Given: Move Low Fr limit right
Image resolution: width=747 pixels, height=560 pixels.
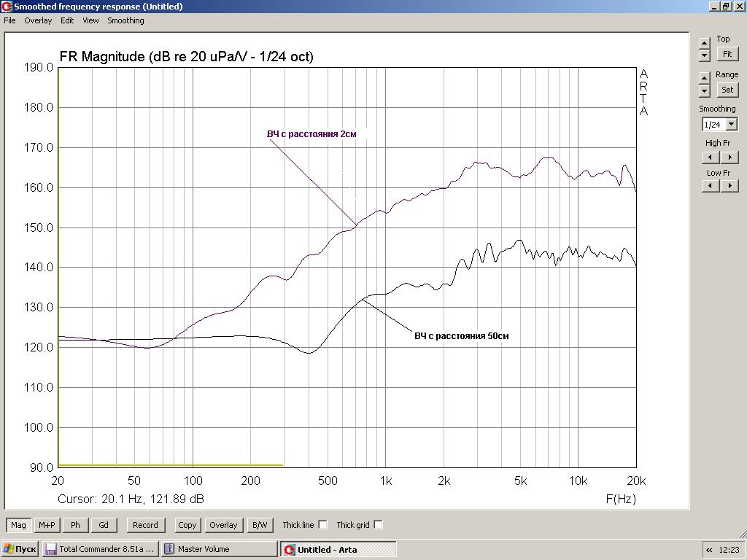Looking at the screenshot, I should coord(729,186).
